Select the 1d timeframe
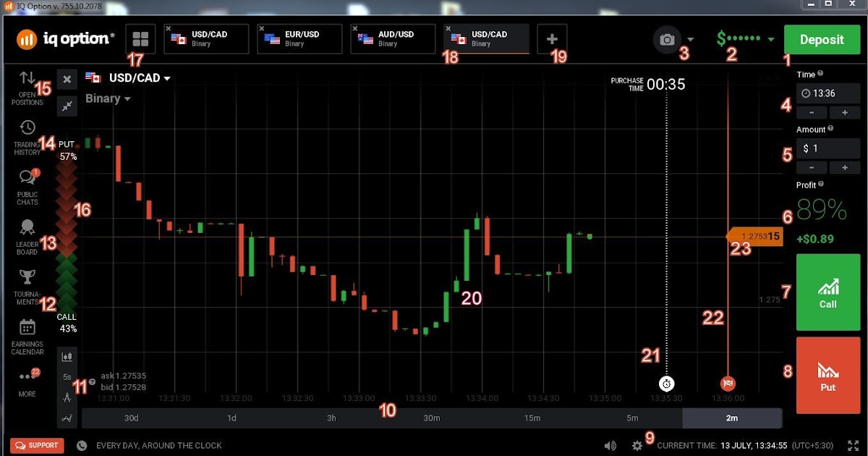This screenshot has width=868, height=456. [x=231, y=418]
